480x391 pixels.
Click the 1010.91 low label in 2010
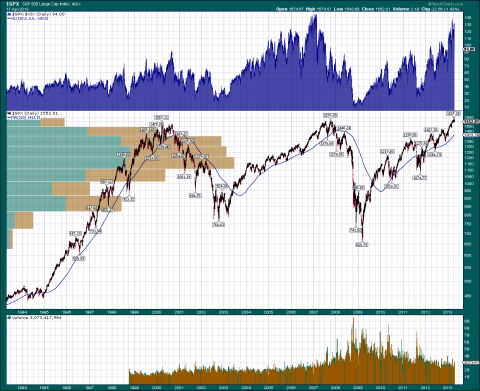click(x=392, y=187)
